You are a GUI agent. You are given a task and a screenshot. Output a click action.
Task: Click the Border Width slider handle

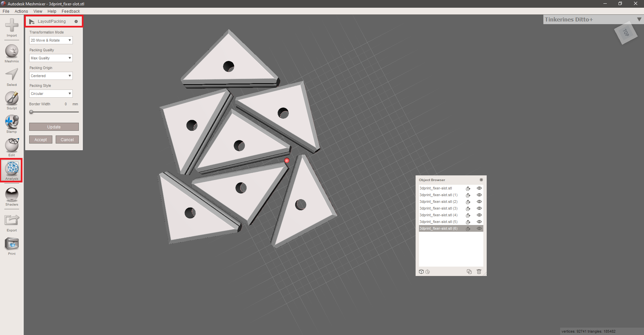tap(31, 112)
